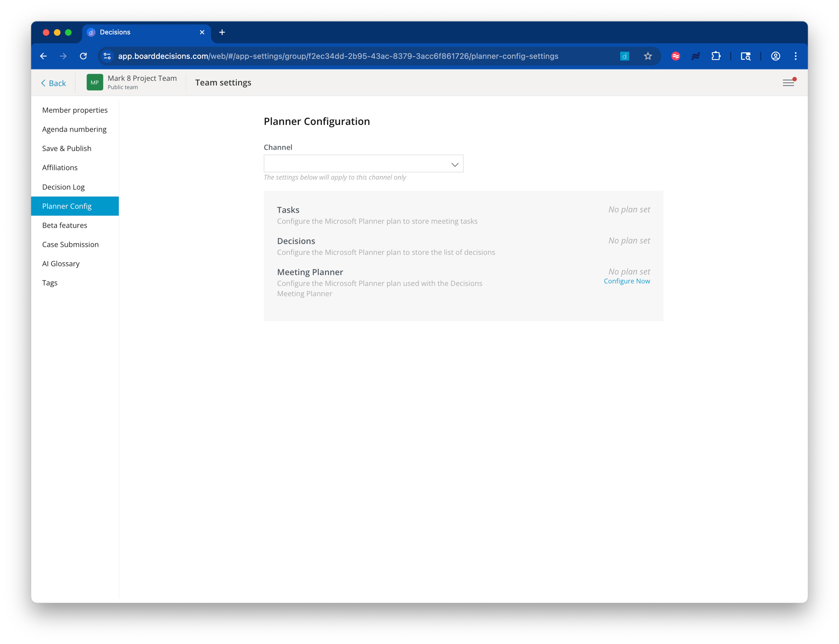Viewport: 839px width, 644px height.
Task: Reload the page with refresh icon
Action: (83, 56)
